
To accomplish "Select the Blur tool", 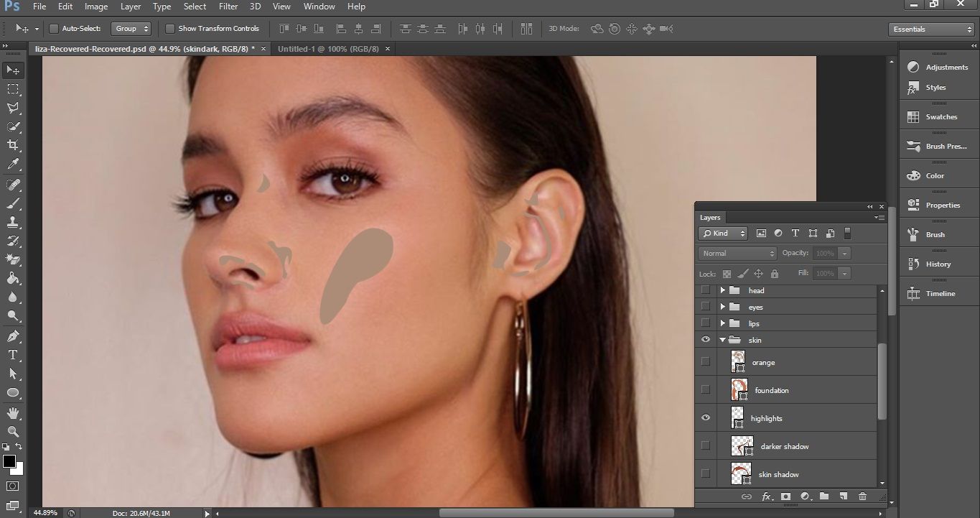I will point(13,297).
